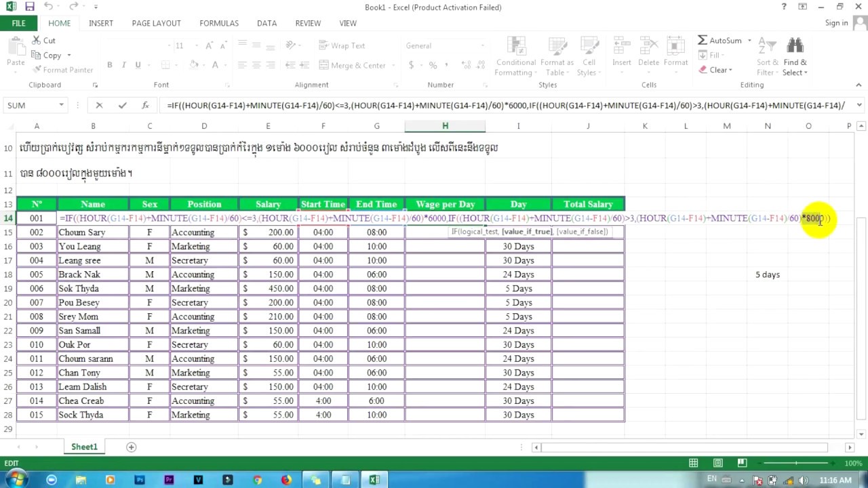Open Firefox from the taskbar
This screenshot has height=488, width=868.
coord(286,480)
